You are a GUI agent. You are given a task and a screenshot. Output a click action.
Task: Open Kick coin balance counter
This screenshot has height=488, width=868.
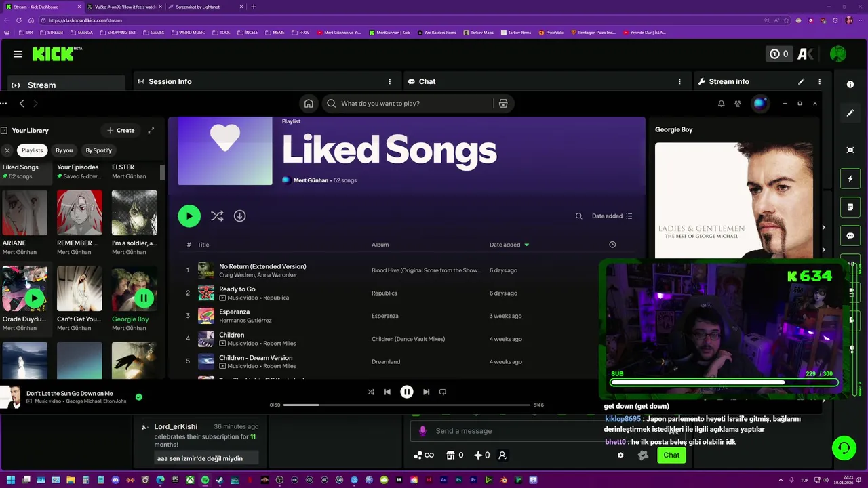779,54
